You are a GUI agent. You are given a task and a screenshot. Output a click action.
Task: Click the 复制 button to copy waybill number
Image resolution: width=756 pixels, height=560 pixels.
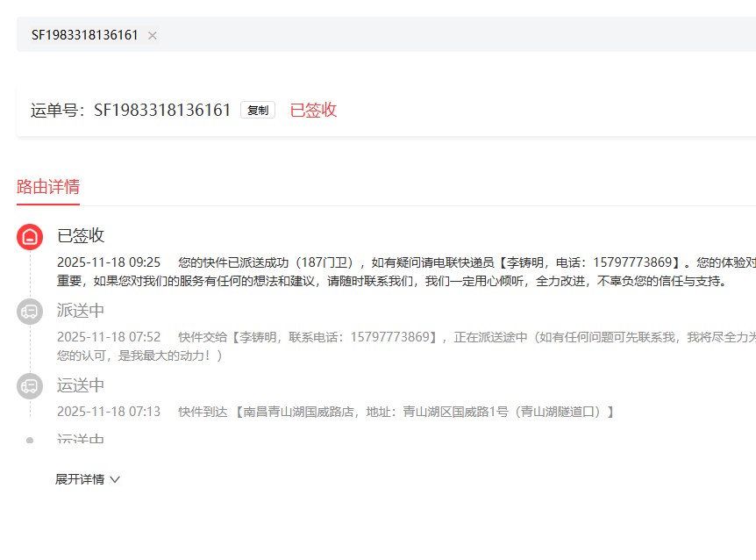point(258,110)
